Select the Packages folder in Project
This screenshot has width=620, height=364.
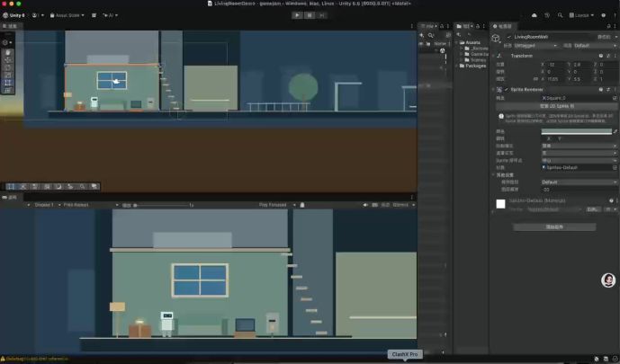pos(472,66)
